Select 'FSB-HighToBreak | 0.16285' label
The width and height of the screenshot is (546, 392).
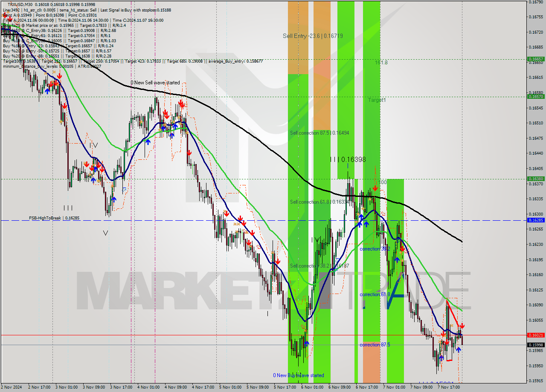54,218
